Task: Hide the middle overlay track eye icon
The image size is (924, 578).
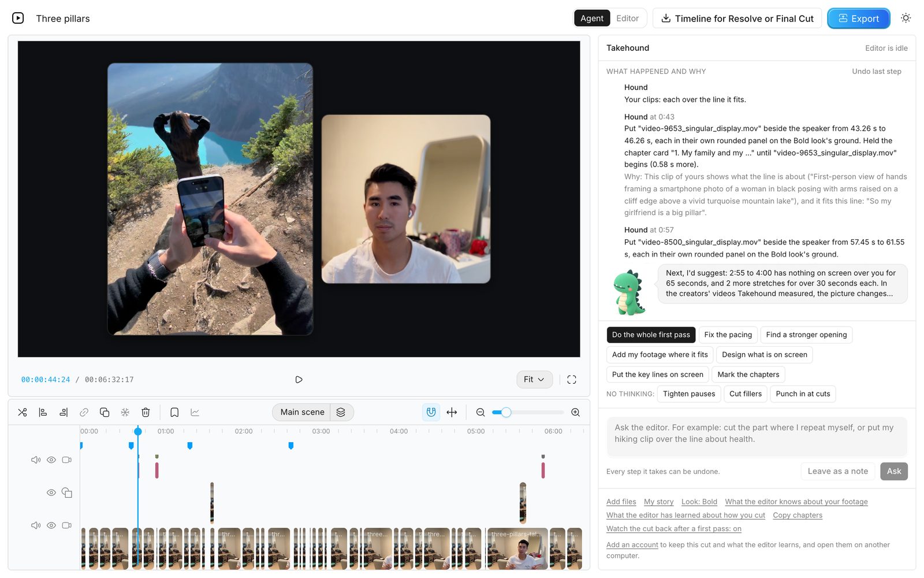Action: point(51,493)
